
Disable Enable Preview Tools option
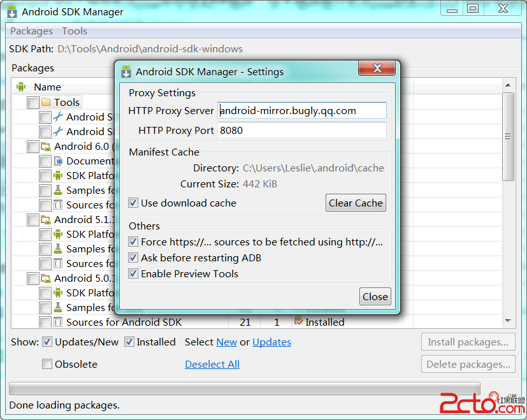(133, 273)
